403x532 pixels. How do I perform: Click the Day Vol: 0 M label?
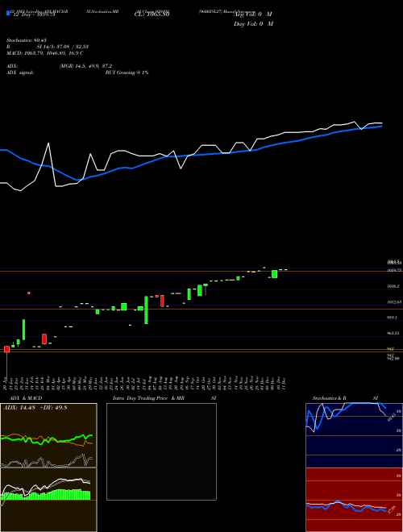253,24
